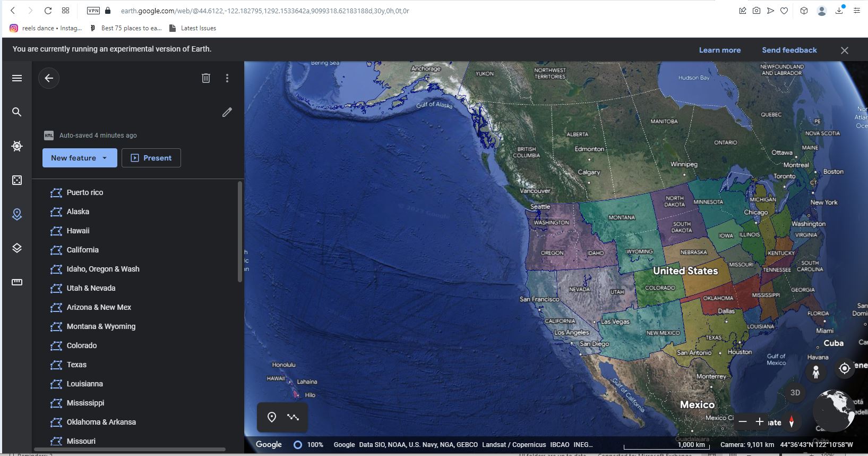The width and height of the screenshot is (868, 456).
Task: Open the Learn more link
Action: tap(720, 50)
